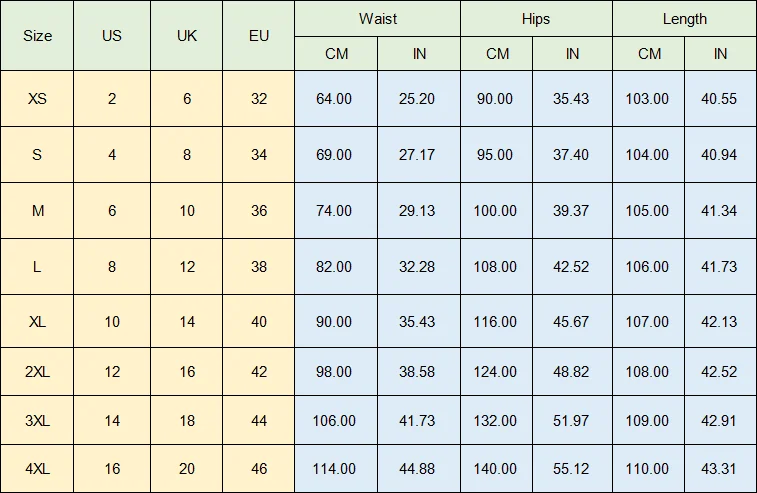Click waist value 64.00 cm
The image size is (757, 493).
point(334,99)
